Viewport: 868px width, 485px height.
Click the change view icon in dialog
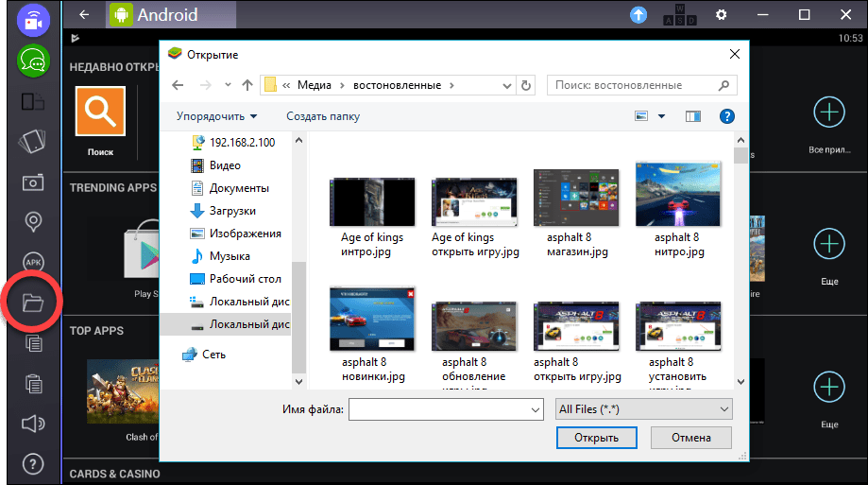pos(641,116)
